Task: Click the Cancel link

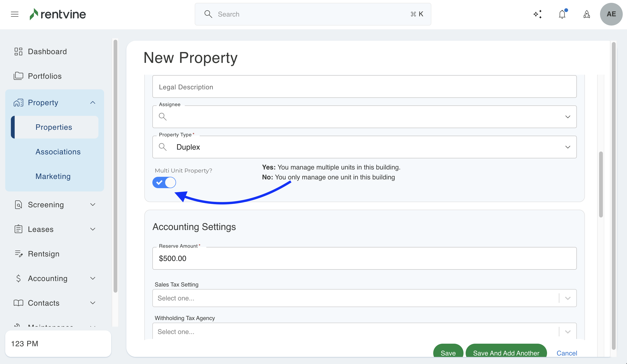Action: [x=566, y=353]
